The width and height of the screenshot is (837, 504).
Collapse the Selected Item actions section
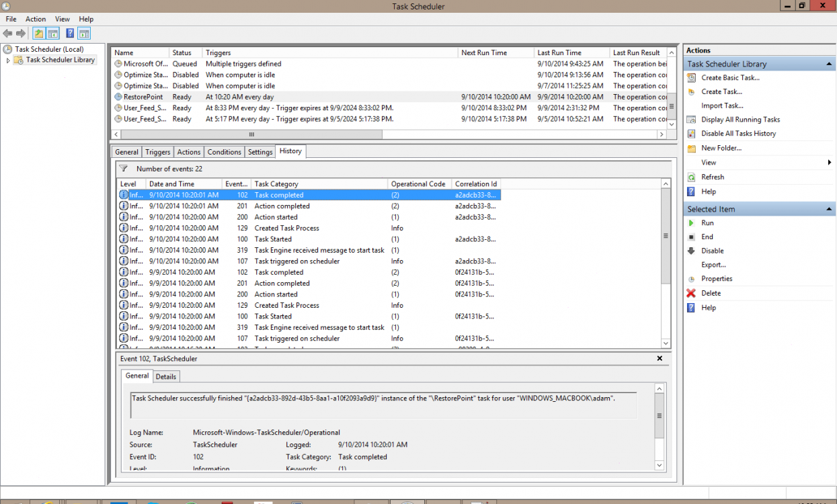coord(830,210)
